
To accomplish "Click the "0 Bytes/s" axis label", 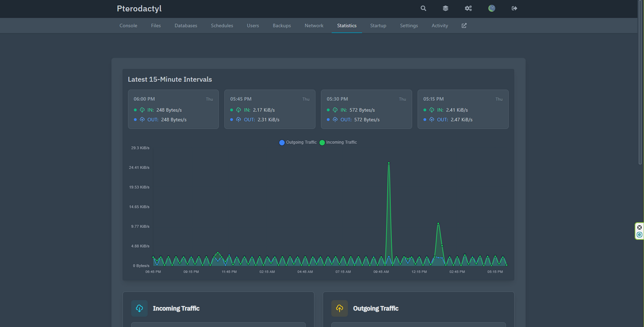I will [x=141, y=266].
